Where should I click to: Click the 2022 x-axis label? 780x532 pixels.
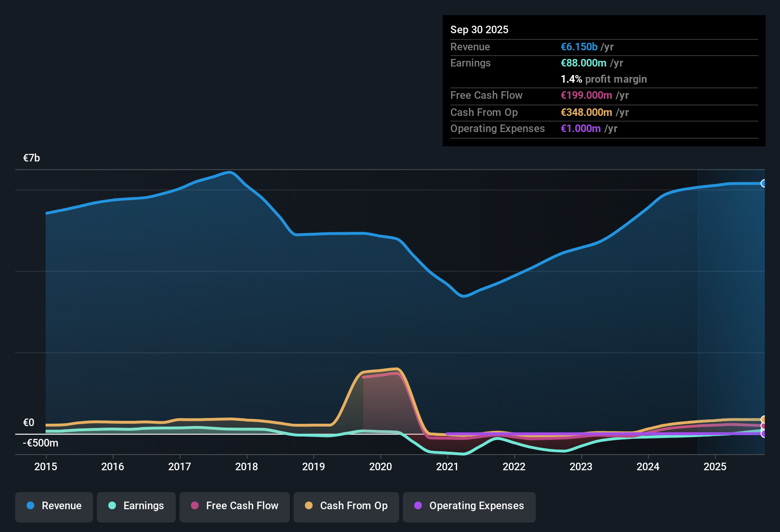click(514, 467)
